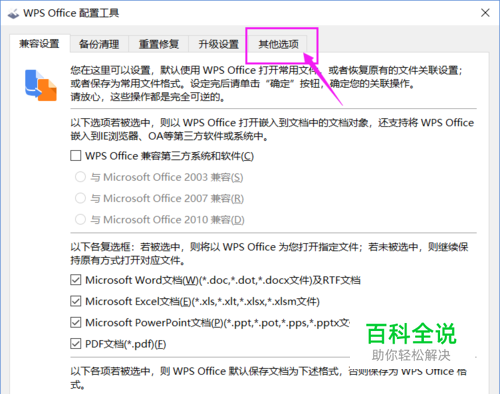Click the WPS Office title bar icon
This screenshot has width=500, height=394.
pyautogui.click(x=13, y=13)
